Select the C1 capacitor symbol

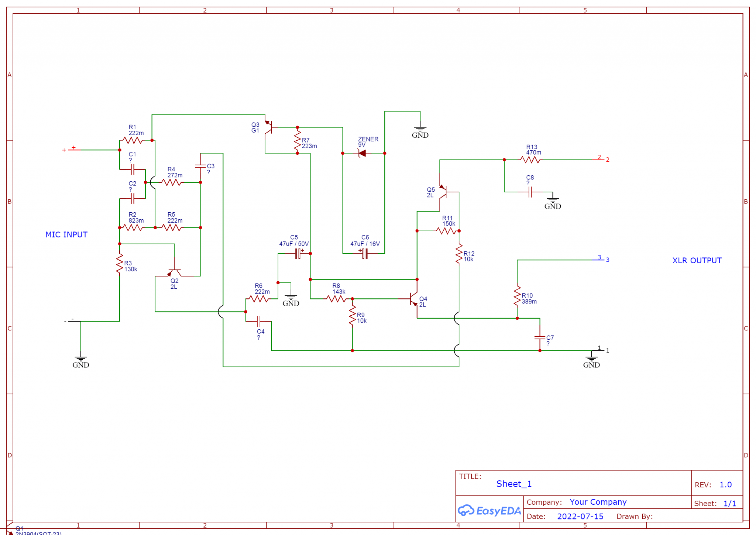pos(133,169)
